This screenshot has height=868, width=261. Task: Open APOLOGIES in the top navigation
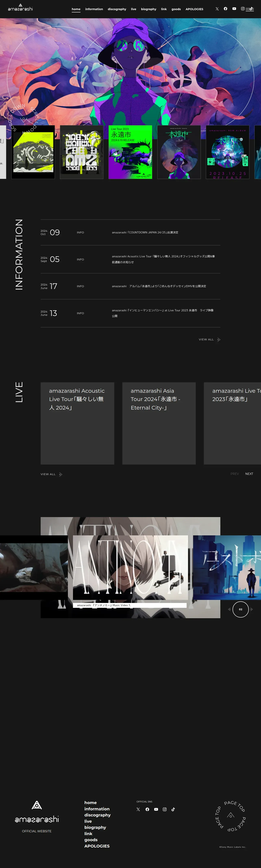[x=195, y=9]
